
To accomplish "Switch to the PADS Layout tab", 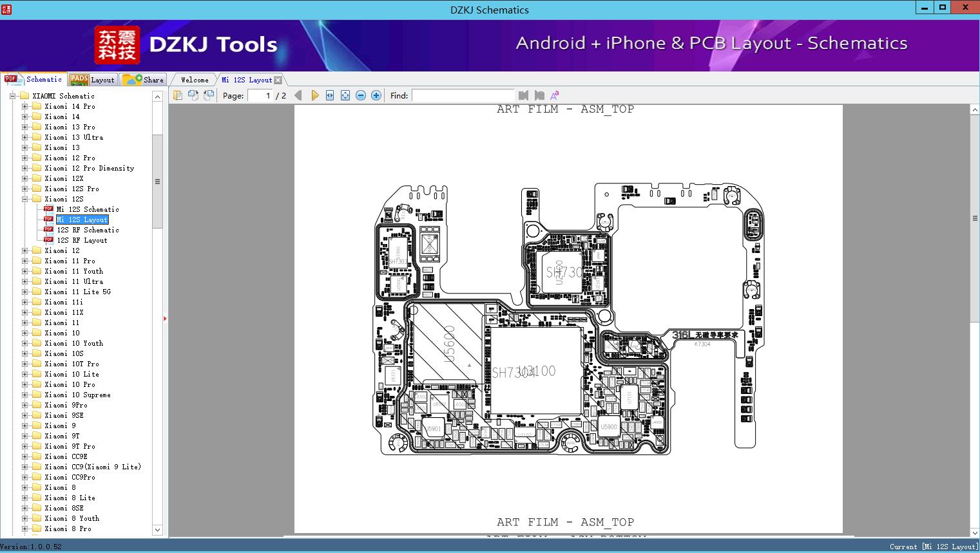I will (x=92, y=80).
